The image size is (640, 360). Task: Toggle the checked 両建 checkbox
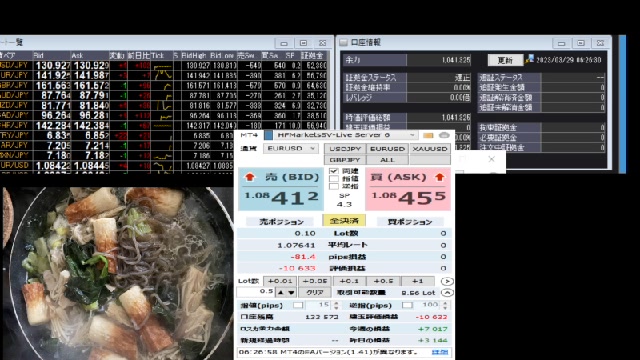[334, 171]
